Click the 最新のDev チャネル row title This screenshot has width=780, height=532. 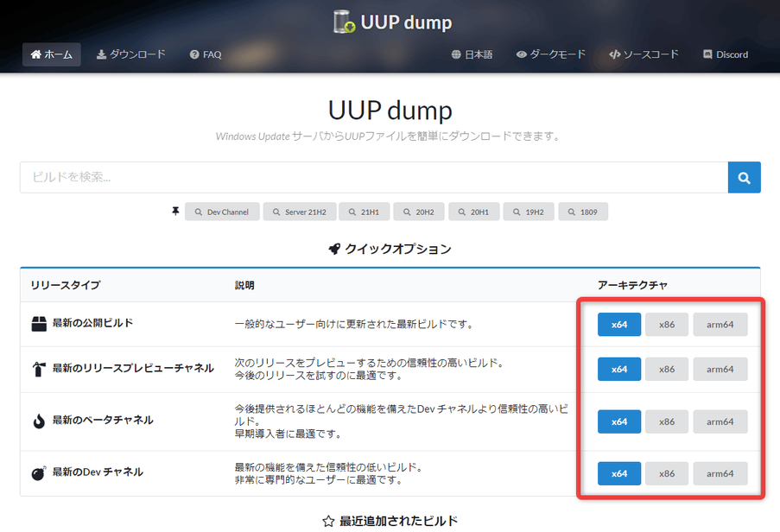pyautogui.click(x=98, y=472)
